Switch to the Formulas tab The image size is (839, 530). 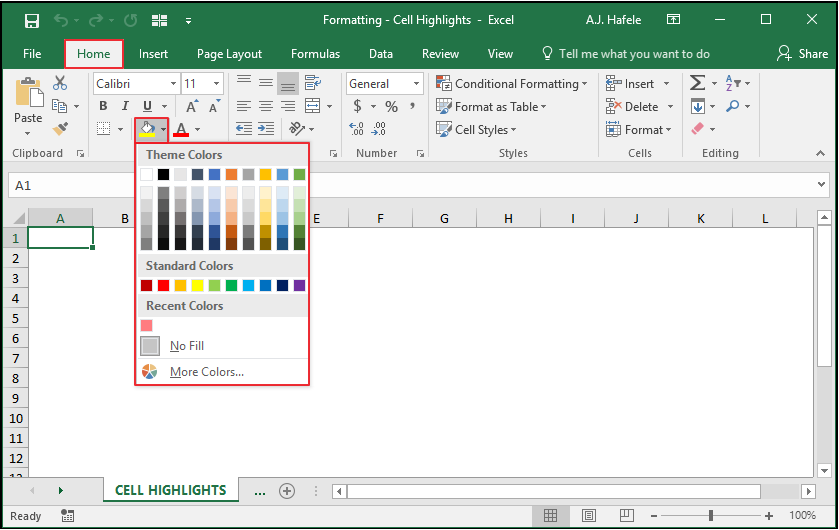pyautogui.click(x=315, y=54)
